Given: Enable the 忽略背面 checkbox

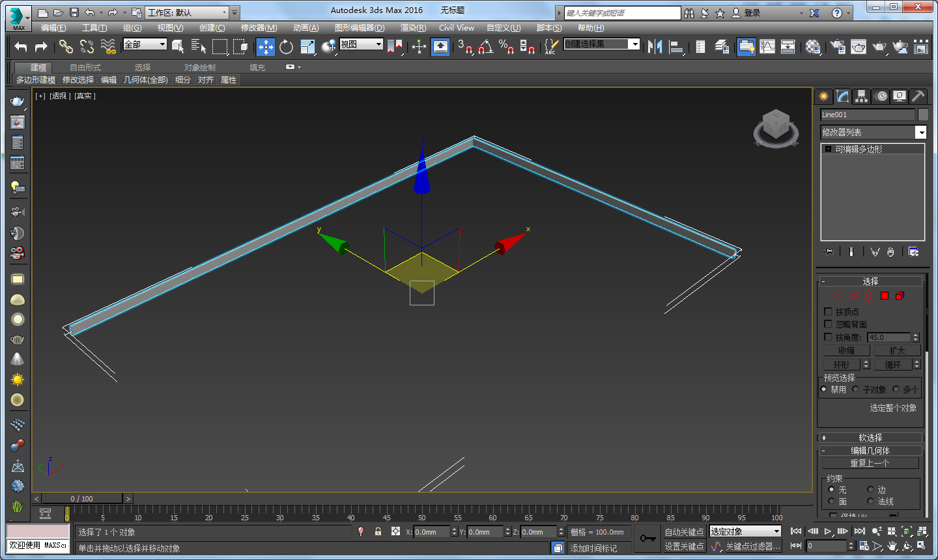Looking at the screenshot, I should click(829, 324).
